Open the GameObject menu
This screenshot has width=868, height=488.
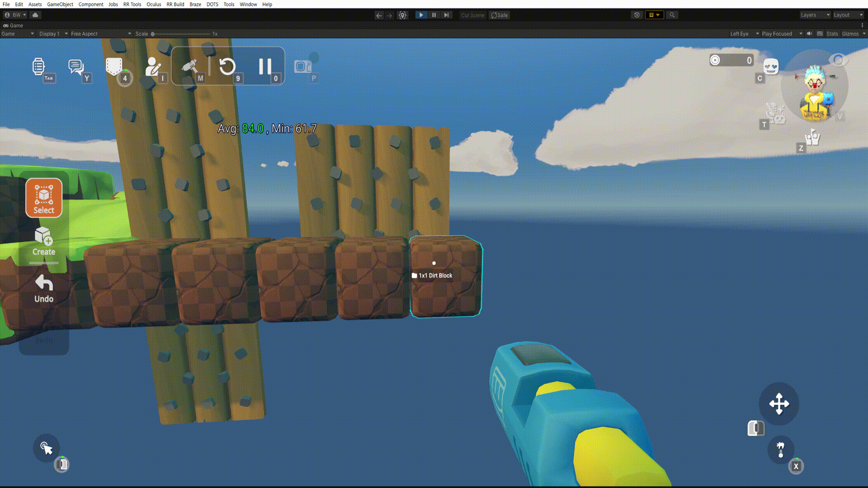click(x=60, y=4)
